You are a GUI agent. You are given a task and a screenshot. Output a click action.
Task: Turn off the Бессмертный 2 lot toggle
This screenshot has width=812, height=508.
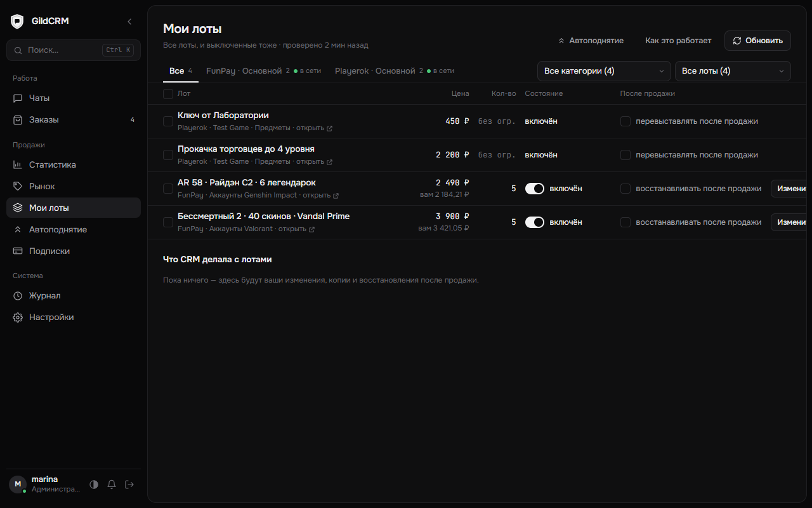tap(535, 222)
